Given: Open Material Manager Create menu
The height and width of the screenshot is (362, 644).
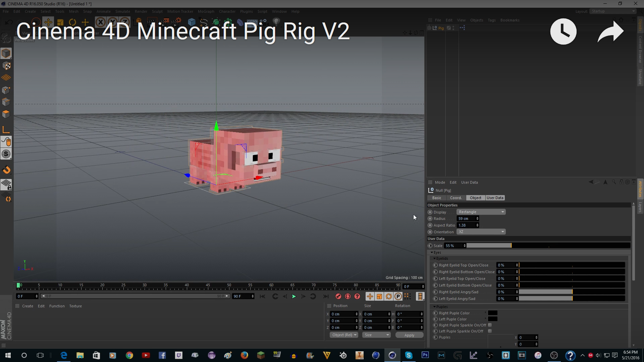Looking at the screenshot, I should click(28, 306).
